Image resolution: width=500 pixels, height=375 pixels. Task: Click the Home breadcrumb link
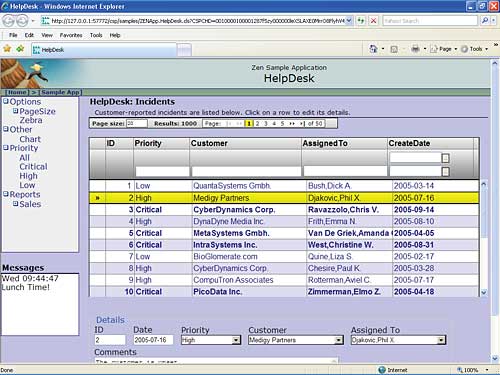point(17,92)
